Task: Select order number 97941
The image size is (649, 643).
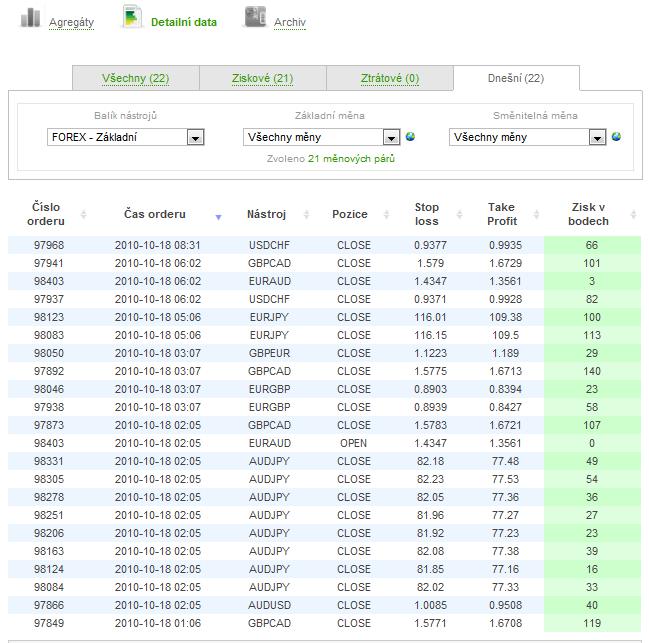Action: (x=49, y=263)
